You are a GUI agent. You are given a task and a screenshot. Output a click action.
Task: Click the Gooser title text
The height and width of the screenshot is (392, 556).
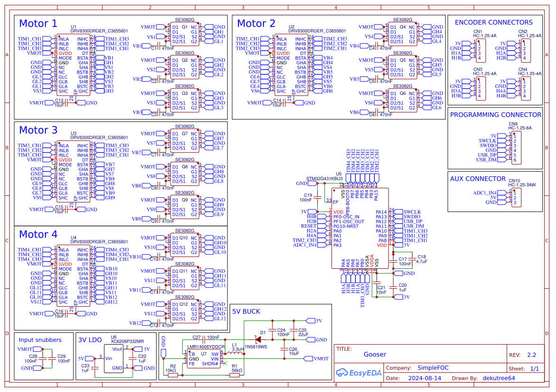tap(375, 354)
